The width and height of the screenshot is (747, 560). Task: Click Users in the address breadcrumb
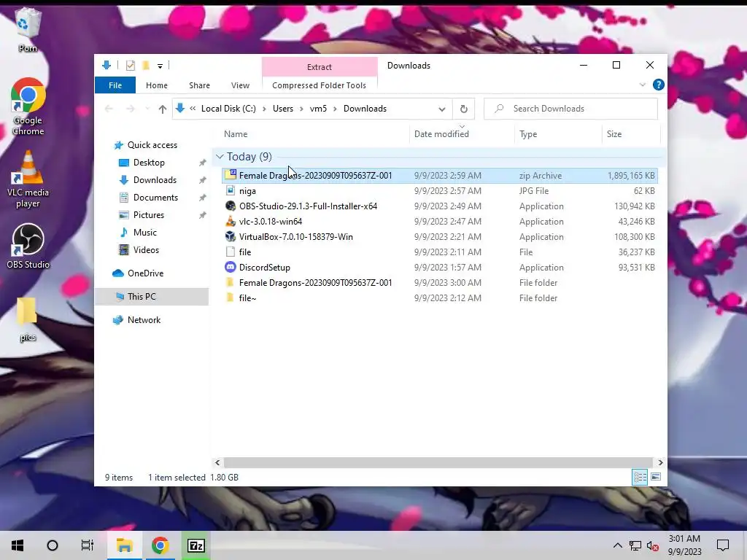point(283,109)
